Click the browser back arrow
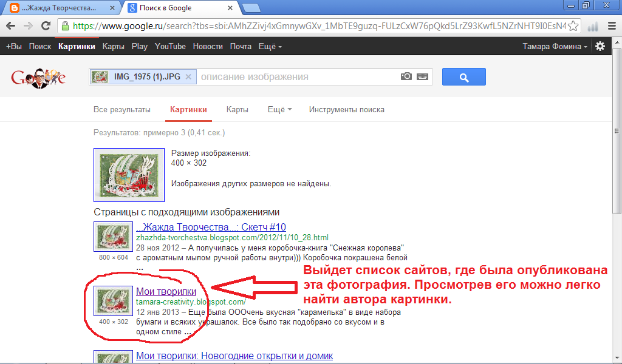The image size is (622, 364). pos(11,26)
